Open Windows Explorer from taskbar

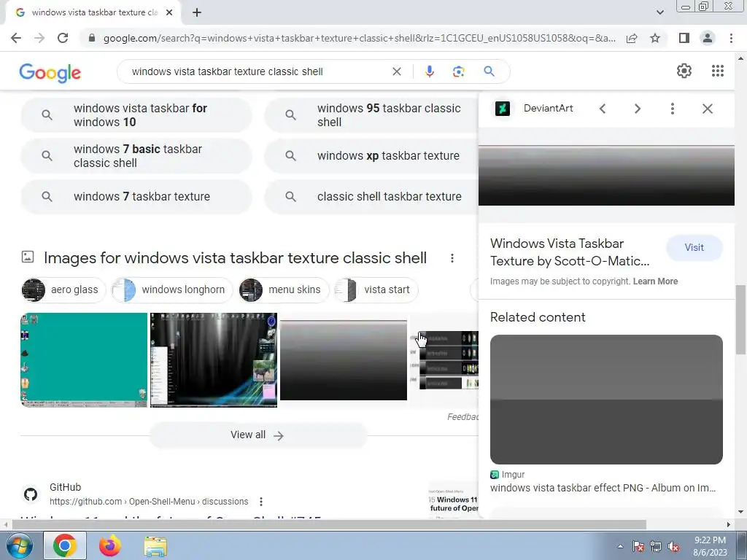[155, 547]
